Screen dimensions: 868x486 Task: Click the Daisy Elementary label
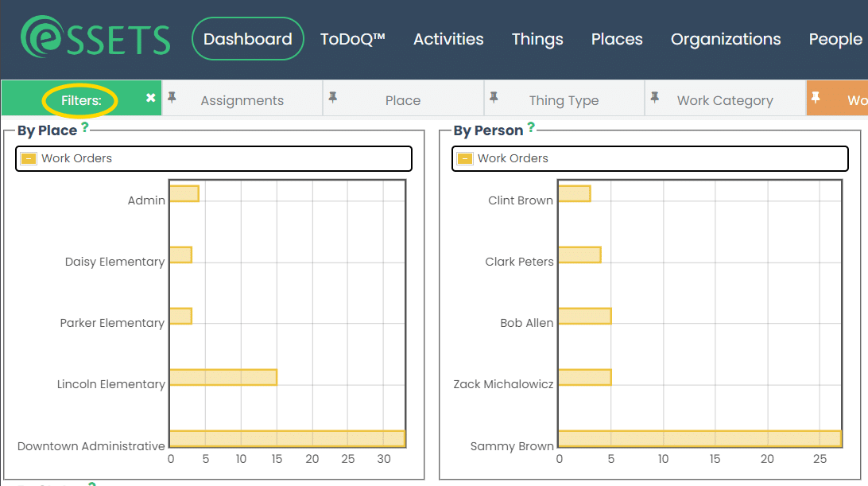[x=114, y=262]
